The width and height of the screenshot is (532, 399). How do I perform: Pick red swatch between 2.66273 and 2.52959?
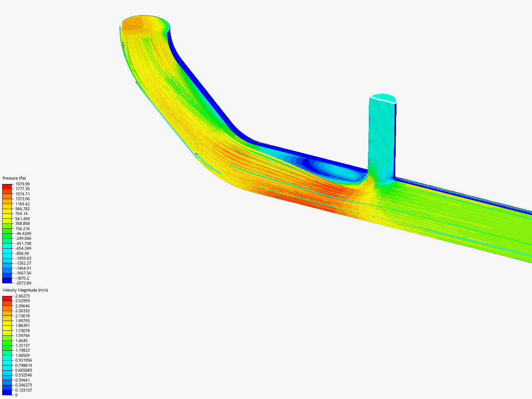[7, 299]
